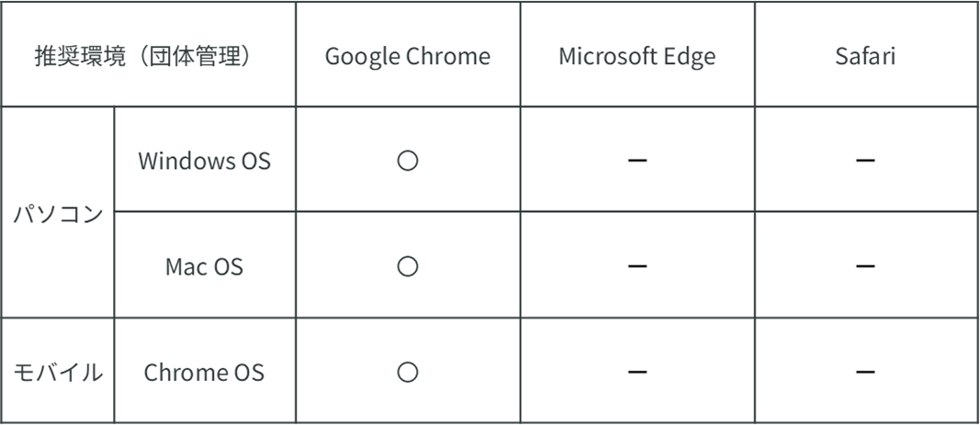Select the dash under Microsoft Edge for Mac OS
The width and height of the screenshot is (980, 425).
637,267
